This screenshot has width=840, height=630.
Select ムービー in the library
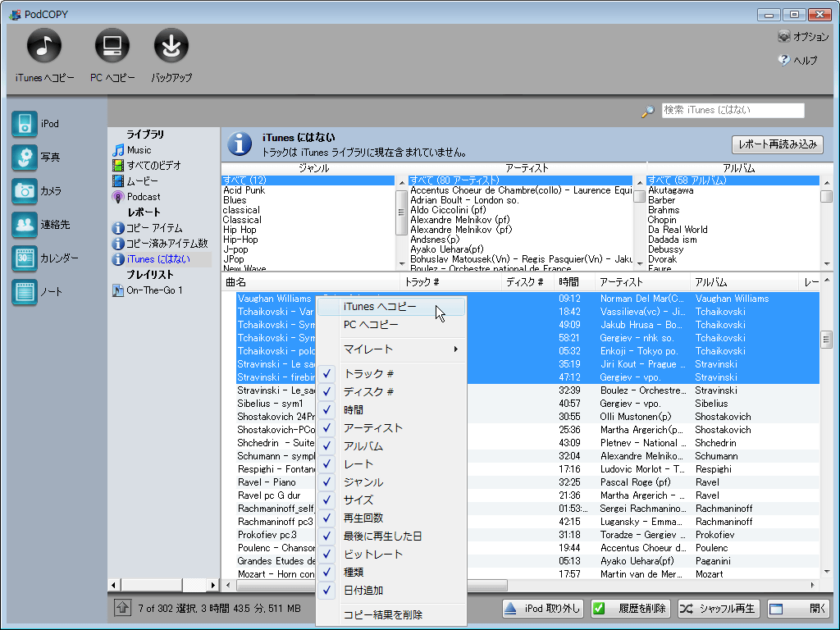142,181
